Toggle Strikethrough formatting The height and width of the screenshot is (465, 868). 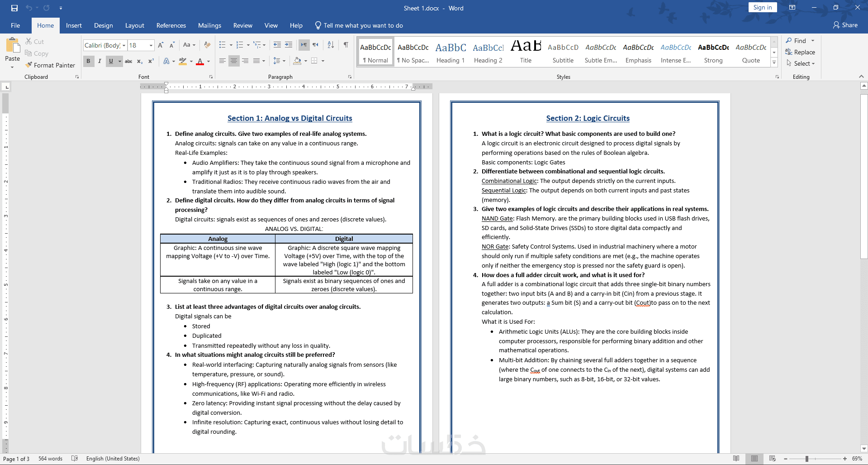tap(128, 61)
